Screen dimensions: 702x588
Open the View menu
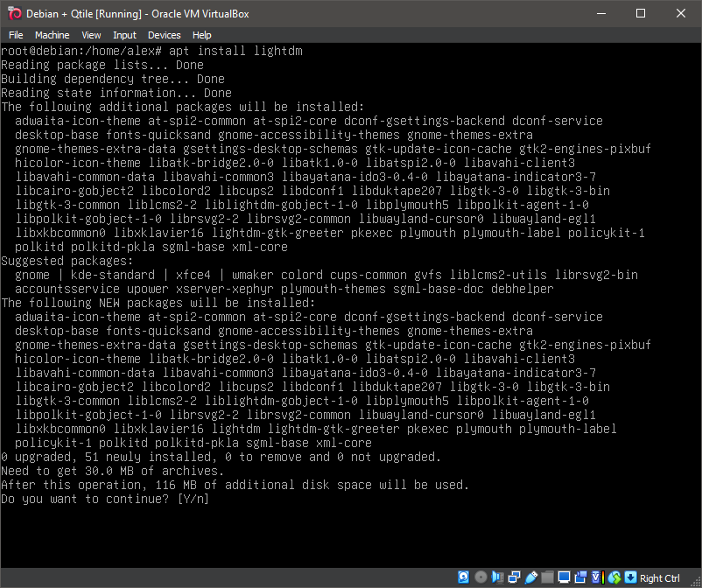91,35
